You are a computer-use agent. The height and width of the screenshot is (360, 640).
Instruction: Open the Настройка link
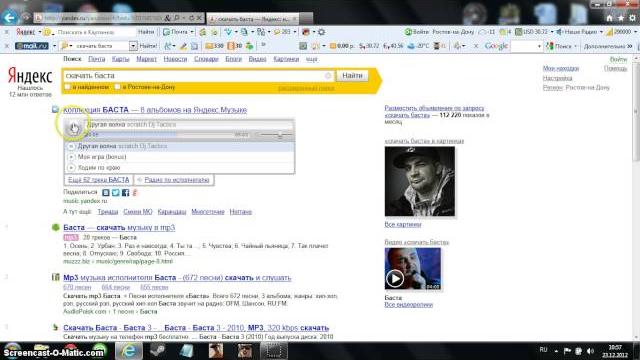coord(558,78)
